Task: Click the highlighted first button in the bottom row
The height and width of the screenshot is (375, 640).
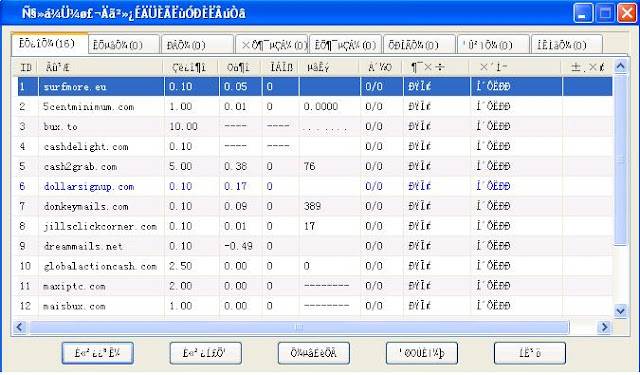Action: pyautogui.click(x=98, y=353)
